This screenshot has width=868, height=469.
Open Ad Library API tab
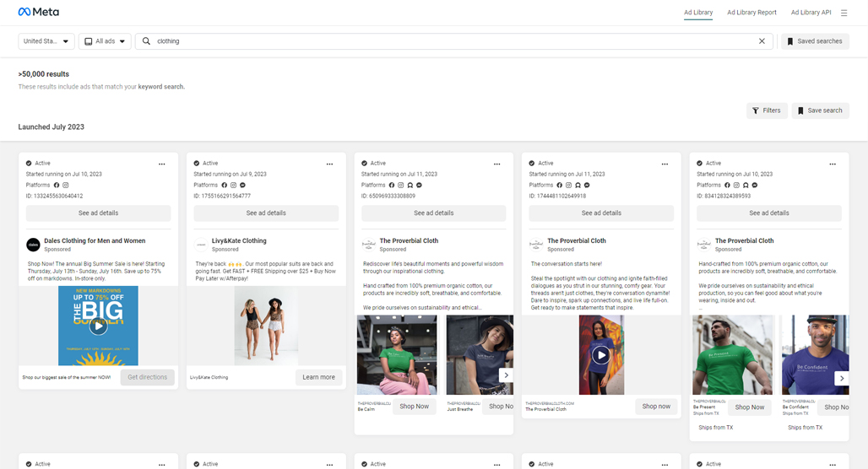tap(811, 12)
